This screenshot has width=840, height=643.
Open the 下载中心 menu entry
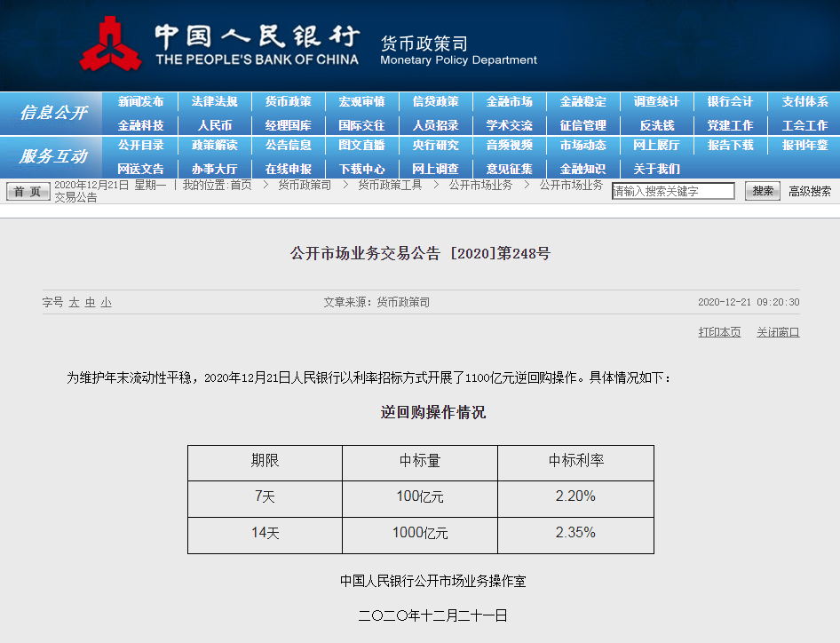coord(361,168)
